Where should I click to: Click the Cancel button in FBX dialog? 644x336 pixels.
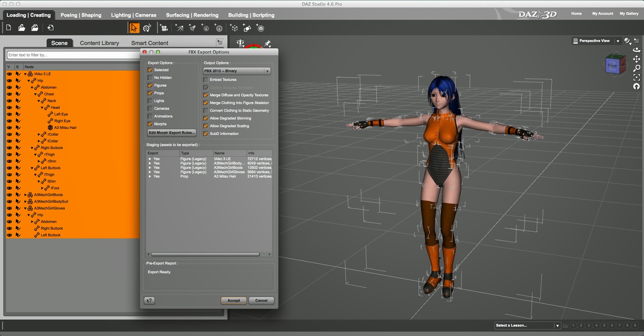pyautogui.click(x=261, y=301)
